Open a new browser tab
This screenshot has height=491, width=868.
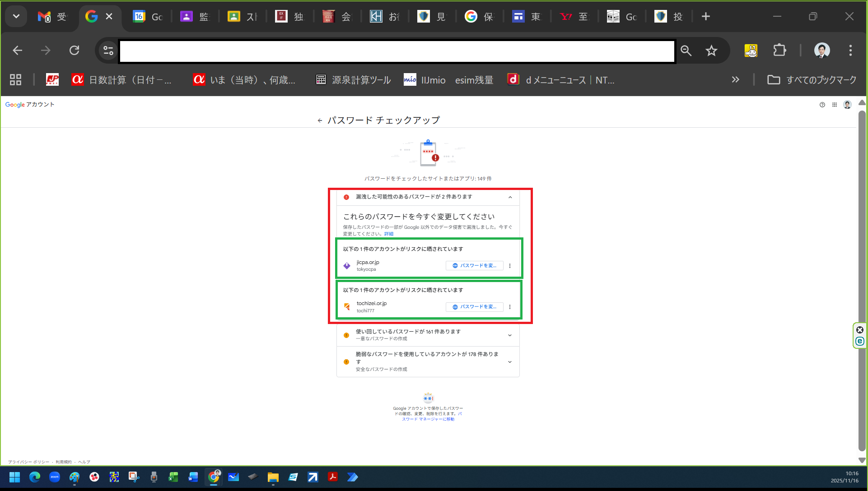pyautogui.click(x=706, y=17)
